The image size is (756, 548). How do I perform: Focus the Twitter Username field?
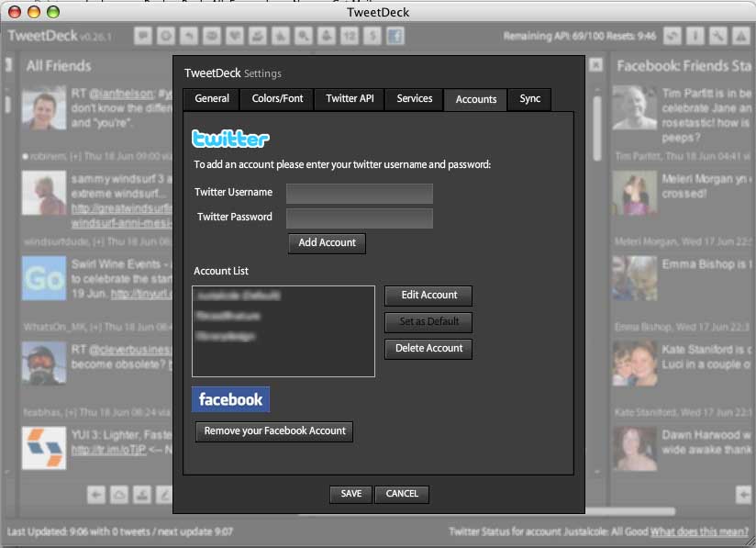pyautogui.click(x=360, y=194)
